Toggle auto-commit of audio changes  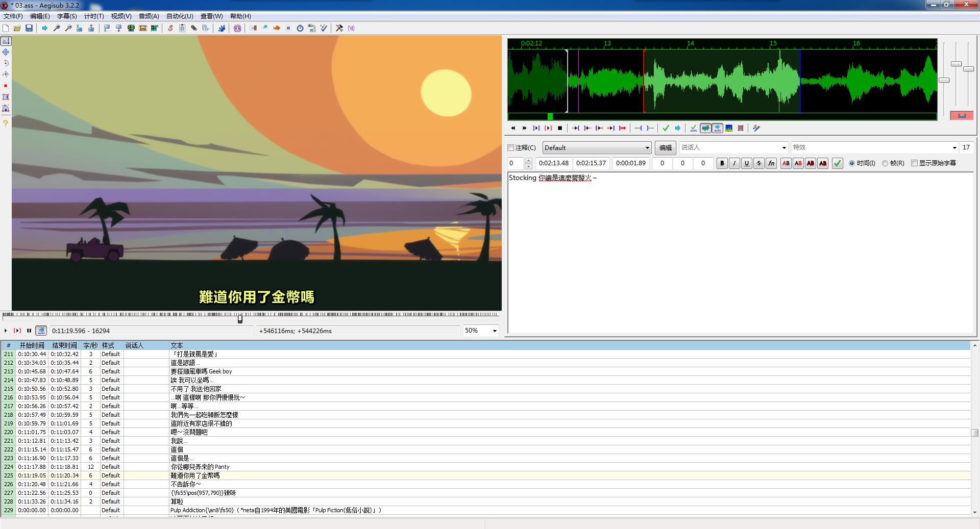point(694,128)
